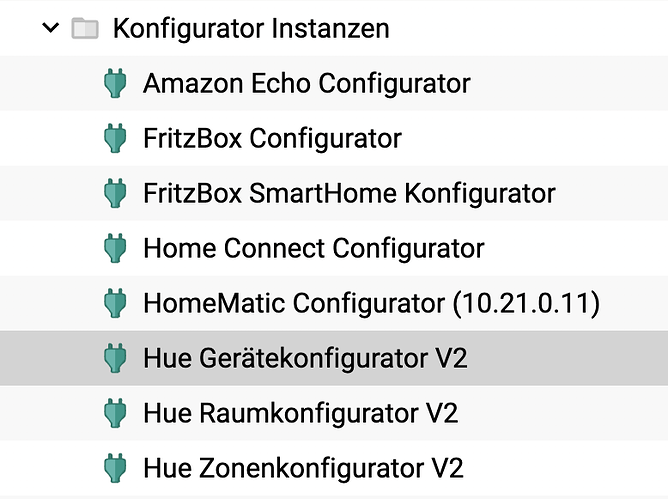The height and width of the screenshot is (499, 668).
Task: Click the Hue Gerätekonfigurator V2 plug icon
Action: pyautogui.click(x=115, y=358)
